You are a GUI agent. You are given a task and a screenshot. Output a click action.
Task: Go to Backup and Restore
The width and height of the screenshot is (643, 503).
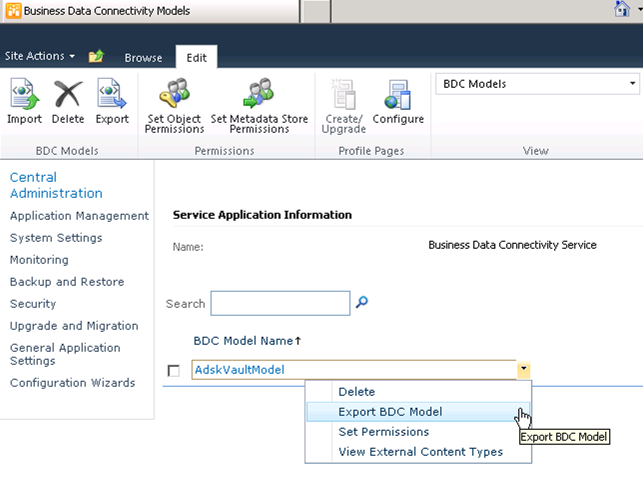(60, 282)
